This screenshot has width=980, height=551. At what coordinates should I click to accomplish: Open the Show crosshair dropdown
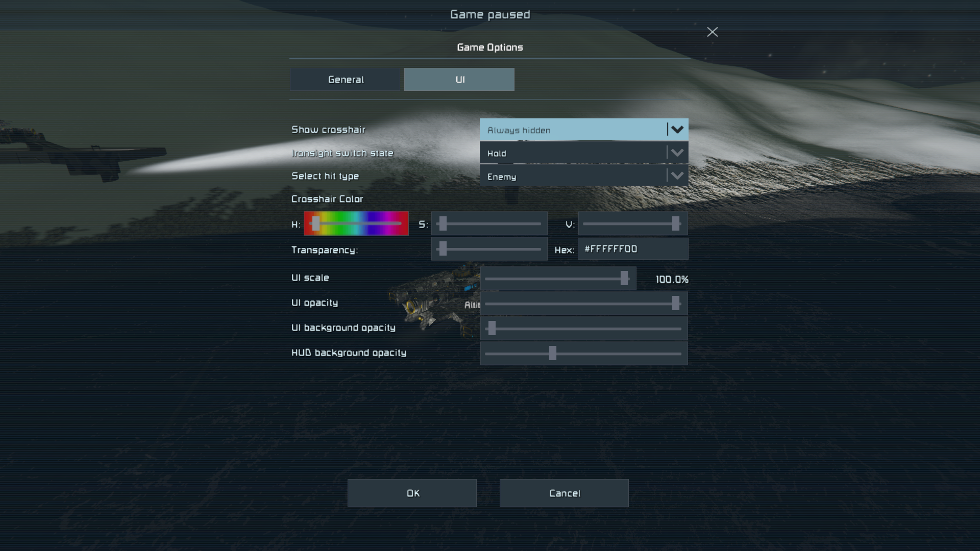pyautogui.click(x=572, y=130)
